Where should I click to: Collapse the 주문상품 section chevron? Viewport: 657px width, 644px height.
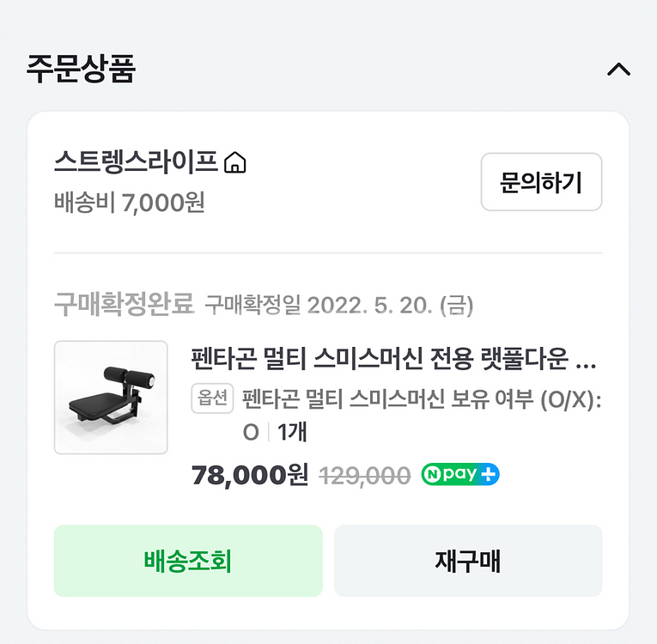pos(618,70)
